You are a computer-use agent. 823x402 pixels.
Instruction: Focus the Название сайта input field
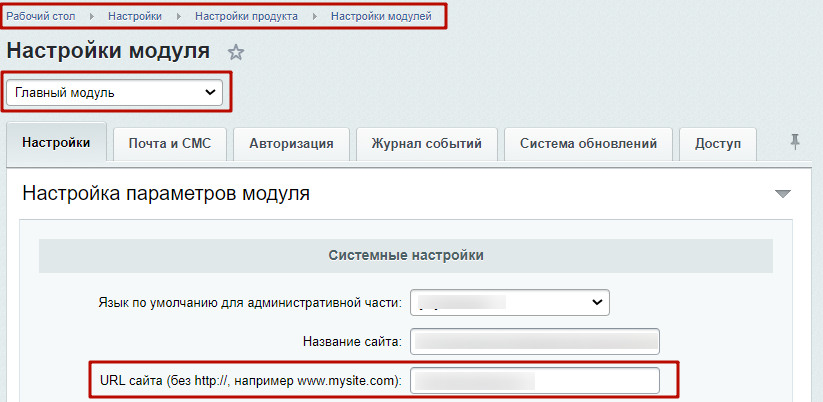[x=535, y=341]
